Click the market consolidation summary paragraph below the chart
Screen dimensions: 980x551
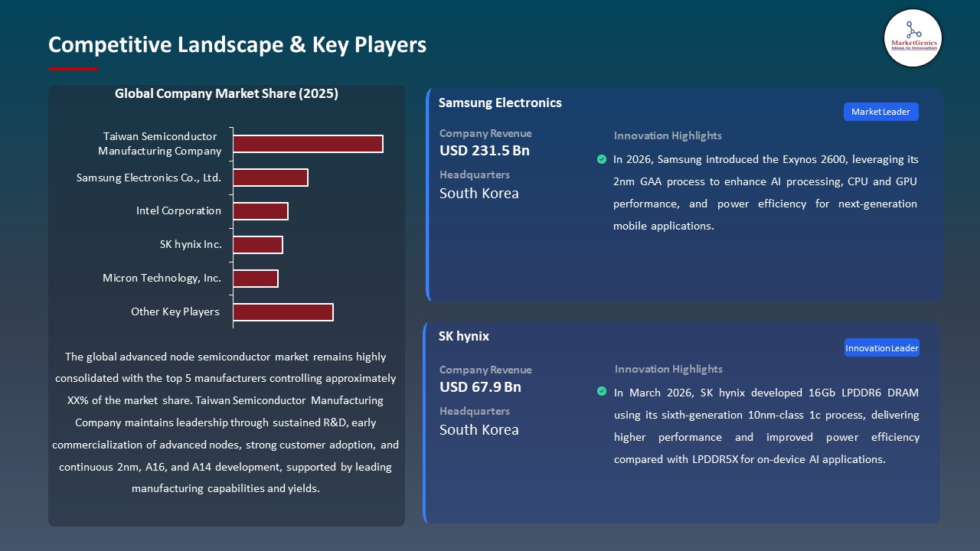coord(226,422)
